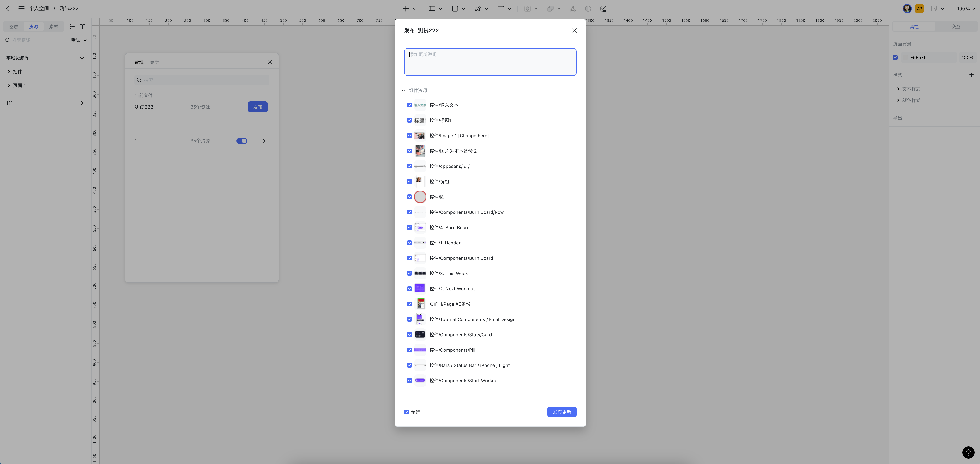The width and height of the screenshot is (980, 464).
Task: Open the library book icon
Action: tap(83, 26)
